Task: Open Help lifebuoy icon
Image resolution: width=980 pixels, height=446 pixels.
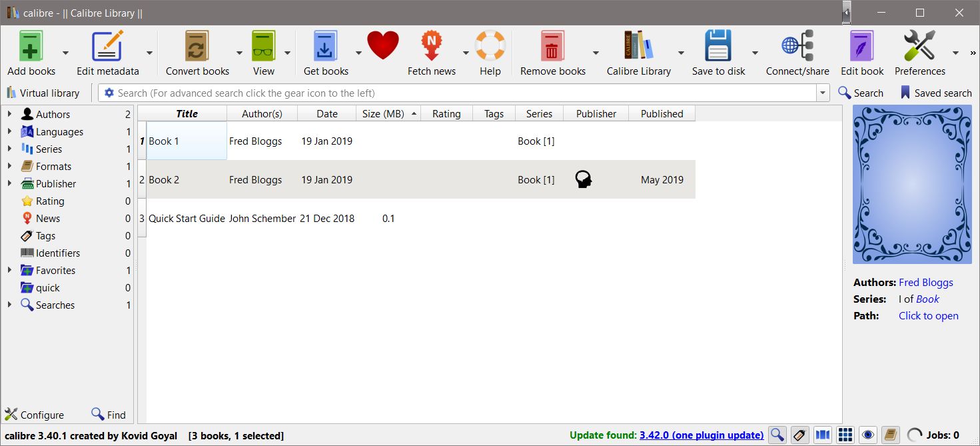Action: [490, 46]
